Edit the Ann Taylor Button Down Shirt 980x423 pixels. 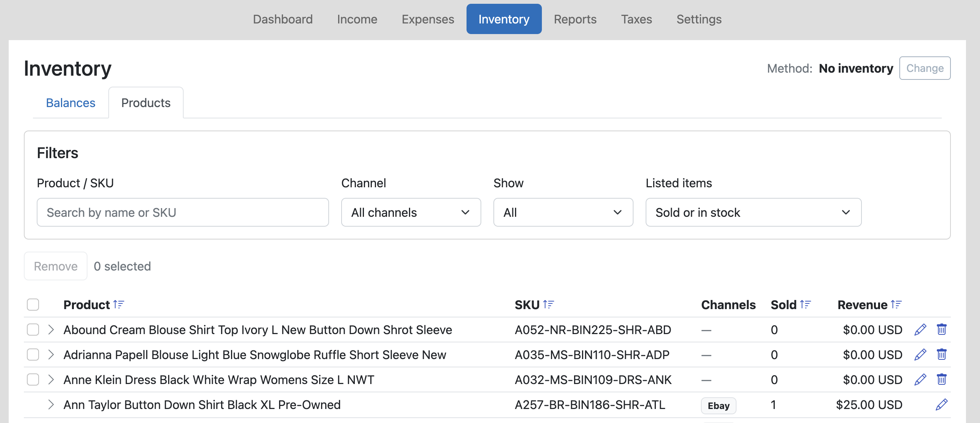click(941, 404)
